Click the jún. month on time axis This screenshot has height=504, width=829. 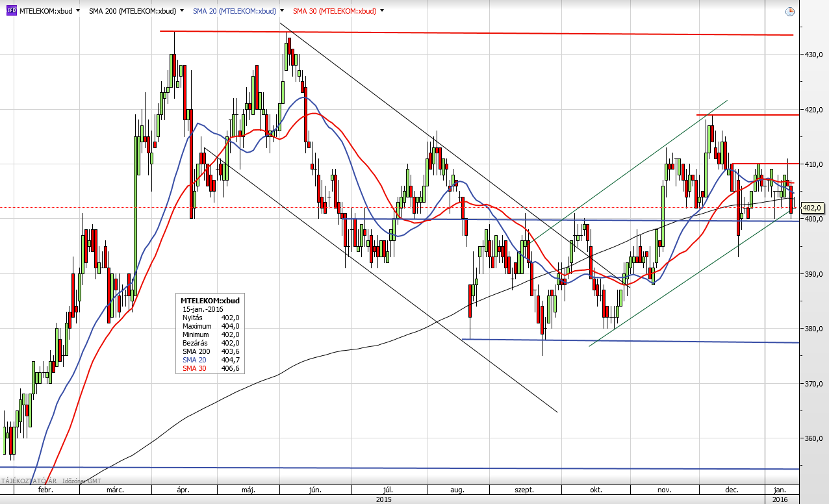[316, 490]
